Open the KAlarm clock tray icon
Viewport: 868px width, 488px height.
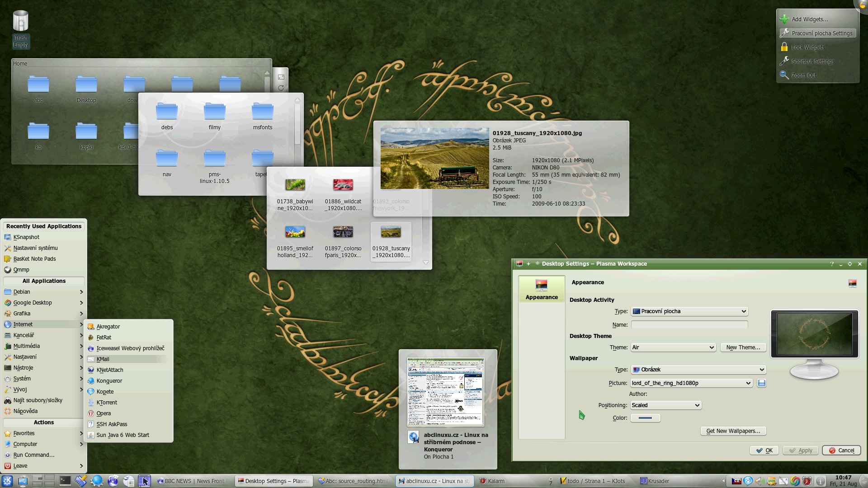coord(807,481)
